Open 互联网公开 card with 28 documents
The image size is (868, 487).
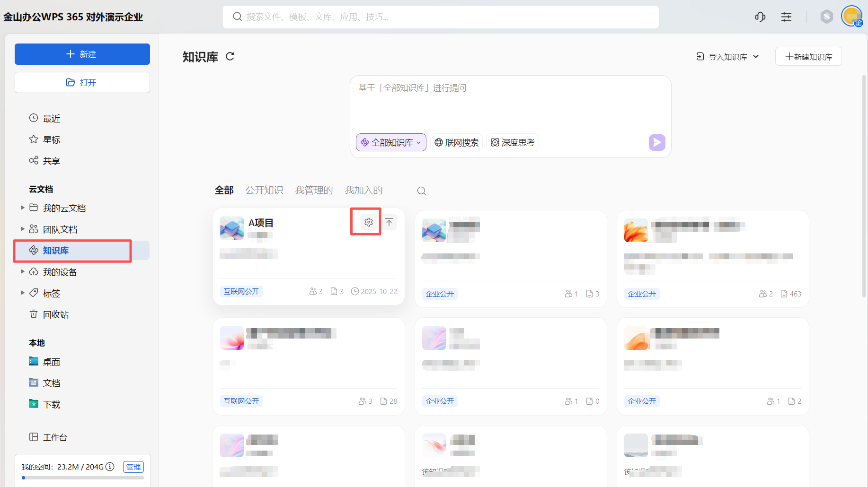pyautogui.click(x=309, y=366)
